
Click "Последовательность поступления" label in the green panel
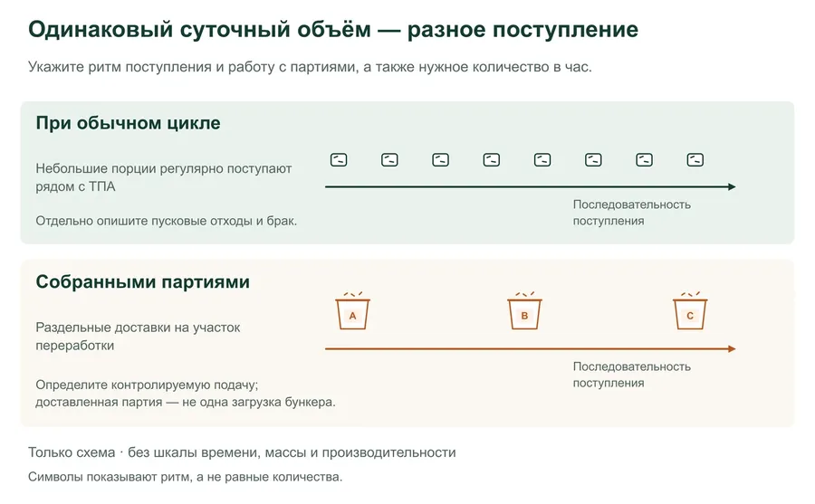tap(631, 213)
